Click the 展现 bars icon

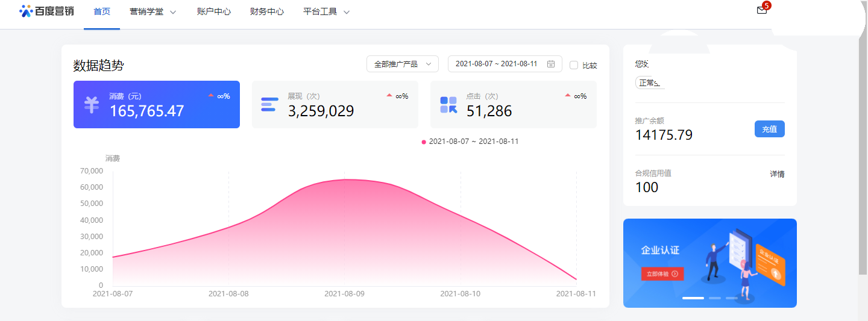click(x=269, y=105)
